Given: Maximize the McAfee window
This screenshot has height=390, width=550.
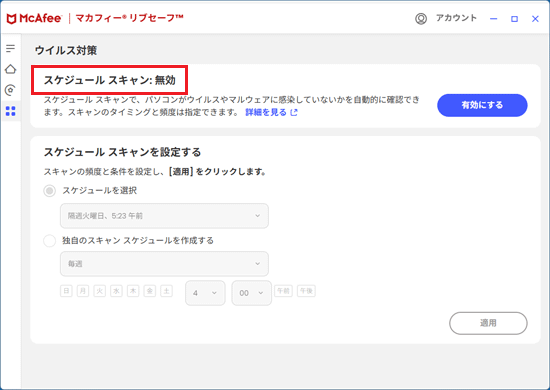Looking at the screenshot, I should pyautogui.click(x=514, y=19).
